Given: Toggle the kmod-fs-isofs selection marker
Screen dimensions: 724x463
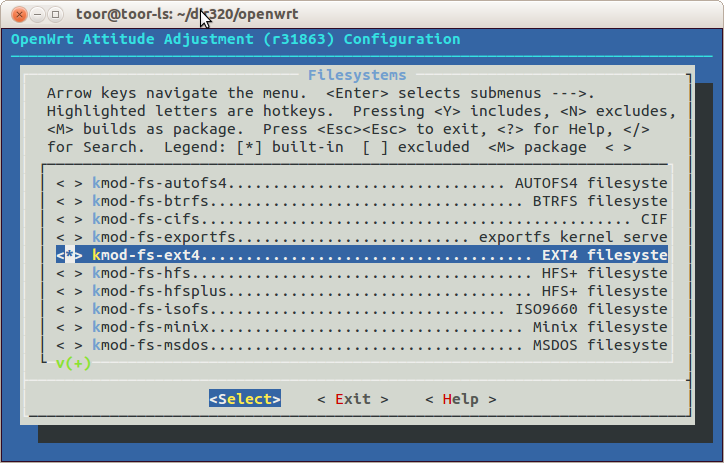Looking at the screenshot, I should (69, 309).
